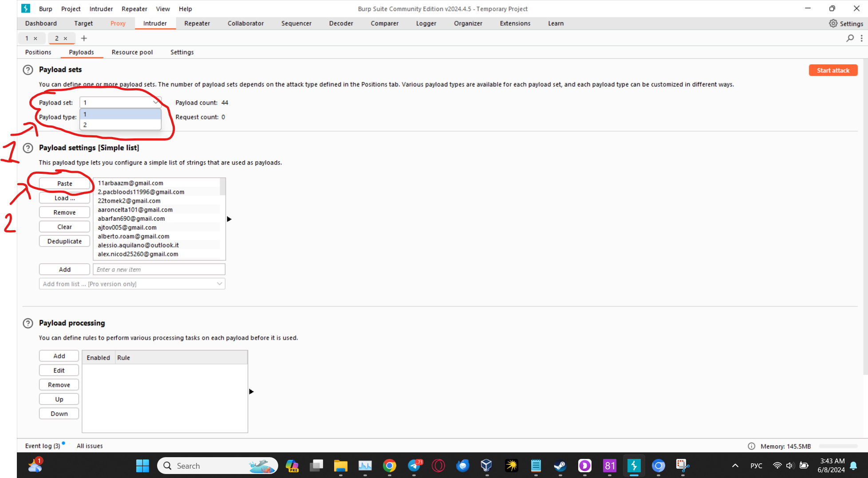Open the Resource pool sub-tab
Screen dimensions: 868x478
(132, 52)
